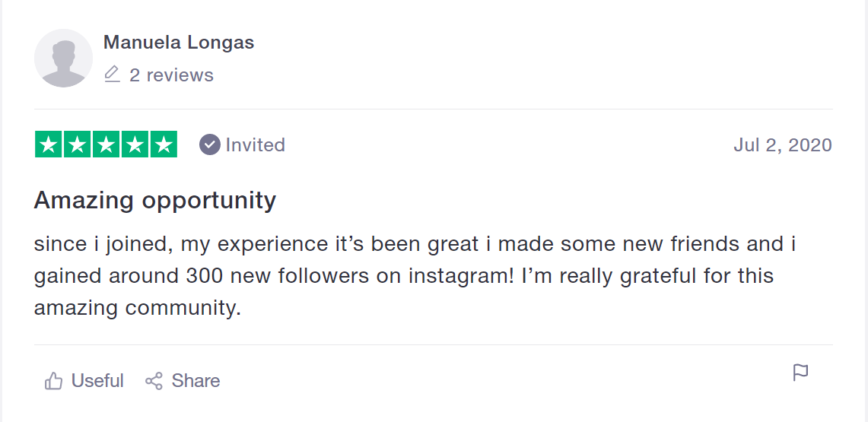868x422 pixels.
Task: Click the third green rating star
Action: [x=106, y=144]
